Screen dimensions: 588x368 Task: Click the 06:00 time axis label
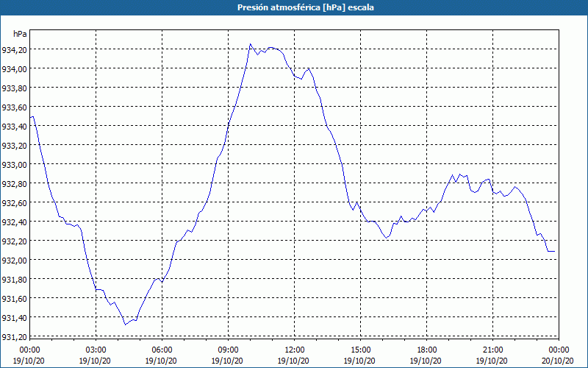coord(162,350)
